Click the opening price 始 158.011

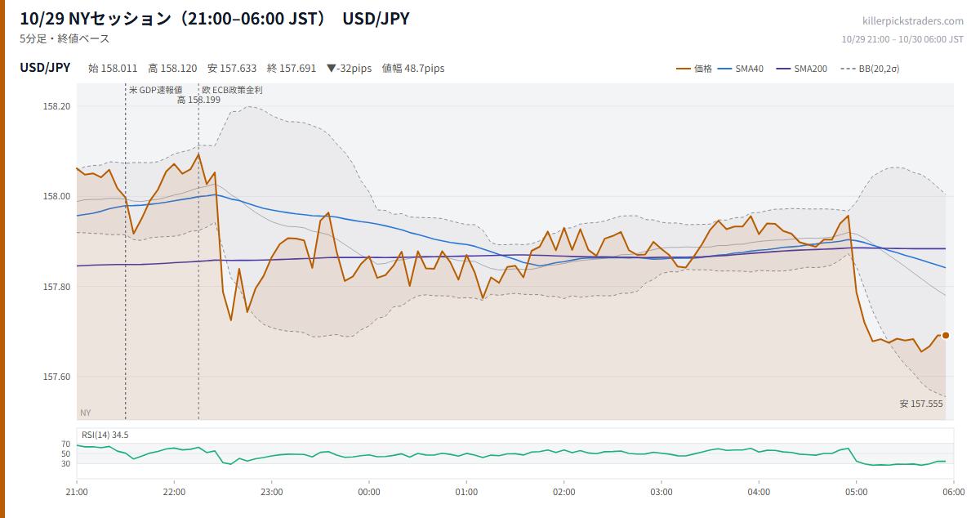coord(113,69)
